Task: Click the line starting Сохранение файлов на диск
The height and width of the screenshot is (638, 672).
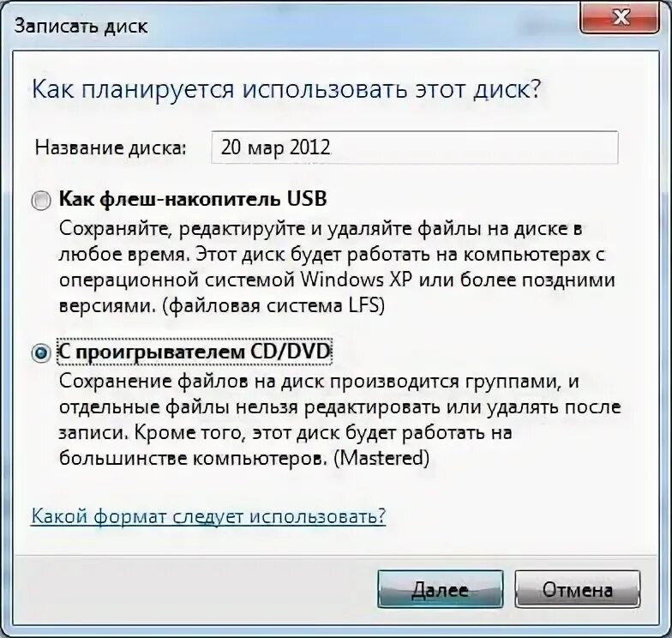Action: tap(319, 381)
